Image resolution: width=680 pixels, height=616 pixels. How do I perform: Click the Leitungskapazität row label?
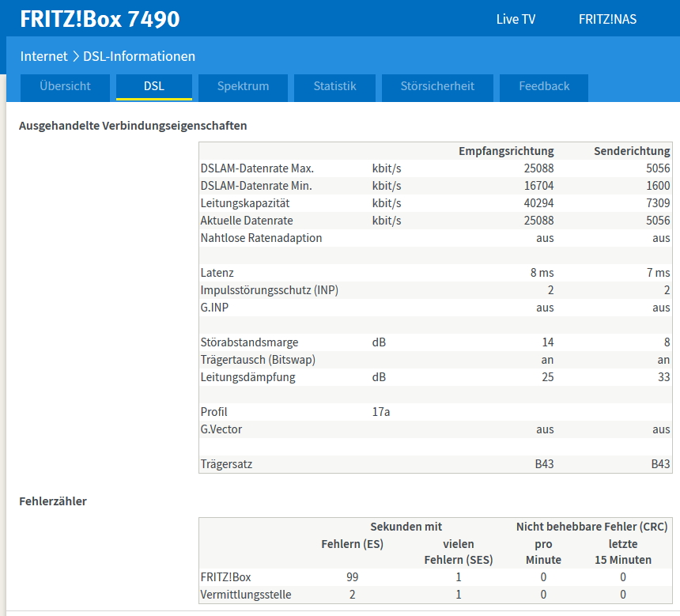click(x=245, y=203)
